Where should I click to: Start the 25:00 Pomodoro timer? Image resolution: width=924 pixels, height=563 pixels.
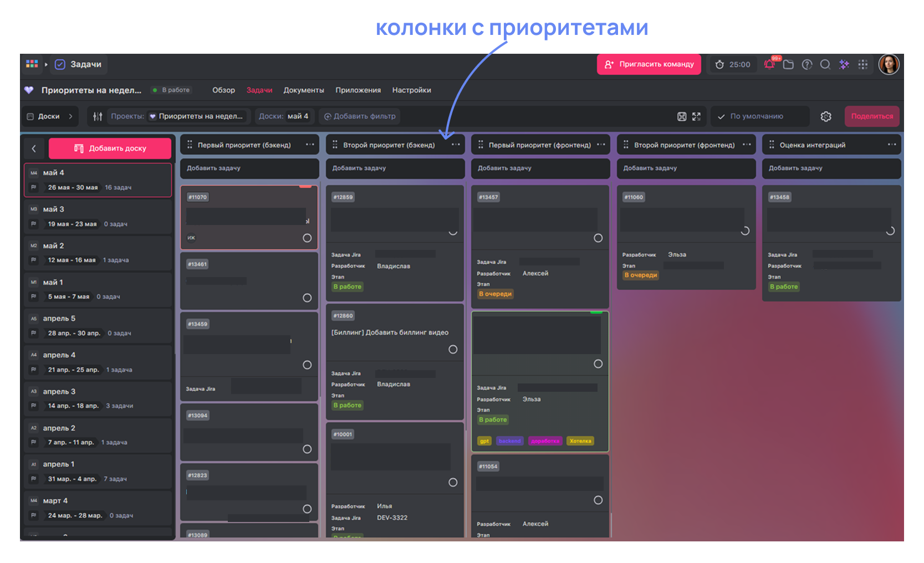[x=732, y=64]
